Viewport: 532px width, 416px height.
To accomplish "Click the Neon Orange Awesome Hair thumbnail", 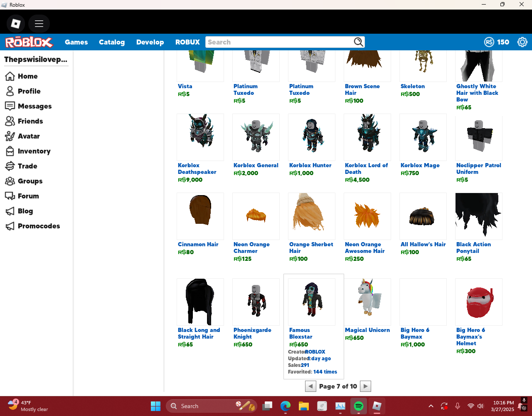I will click(367, 216).
